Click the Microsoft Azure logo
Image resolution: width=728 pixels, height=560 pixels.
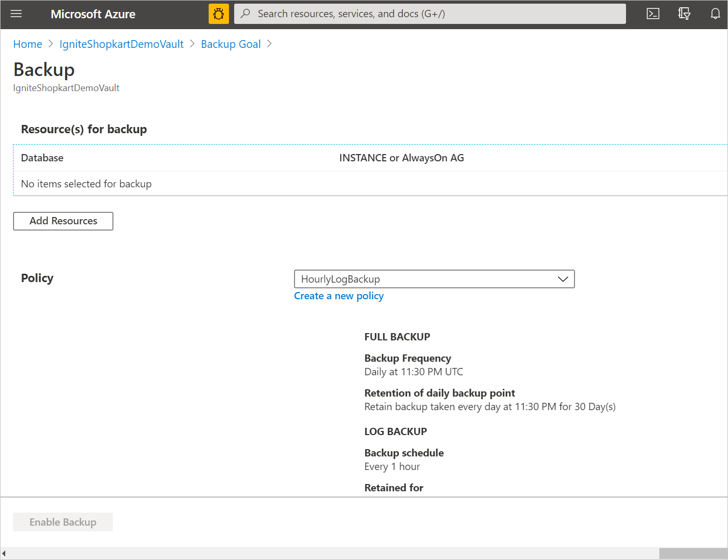(x=93, y=14)
